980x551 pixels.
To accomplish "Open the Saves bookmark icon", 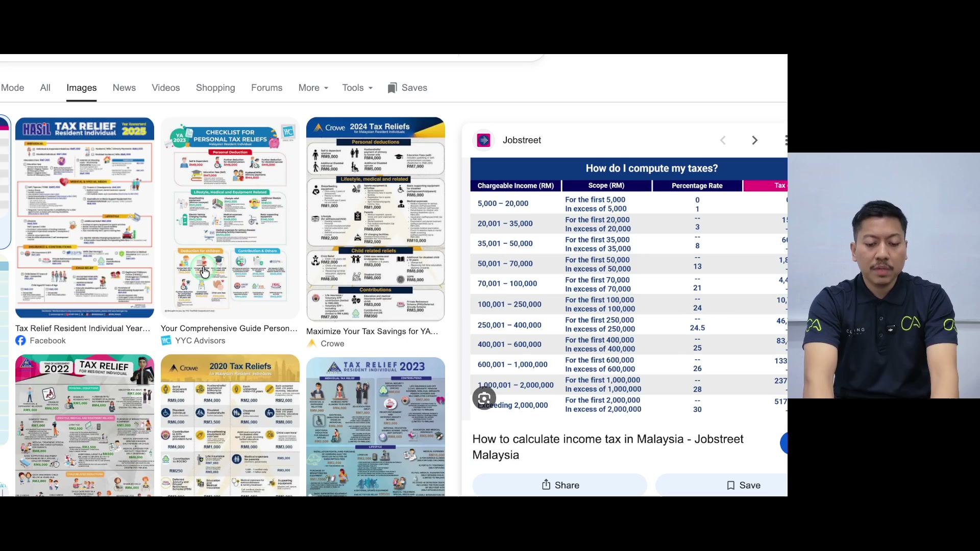I will (391, 88).
